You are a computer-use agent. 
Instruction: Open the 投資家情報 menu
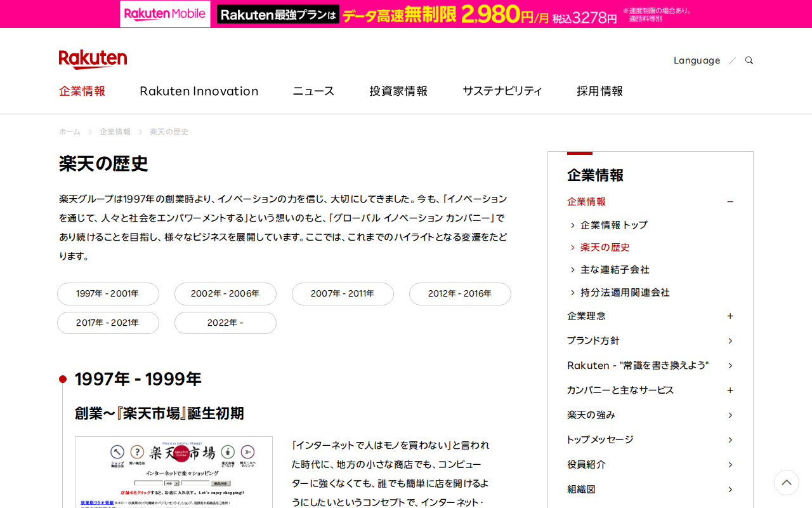point(398,91)
